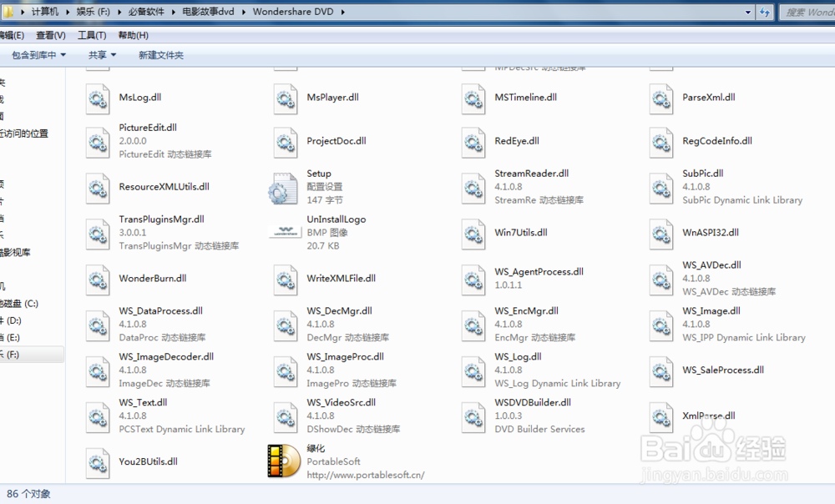Select the SubPic.dll file icon
The height and width of the screenshot is (504, 835).
tap(661, 189)
